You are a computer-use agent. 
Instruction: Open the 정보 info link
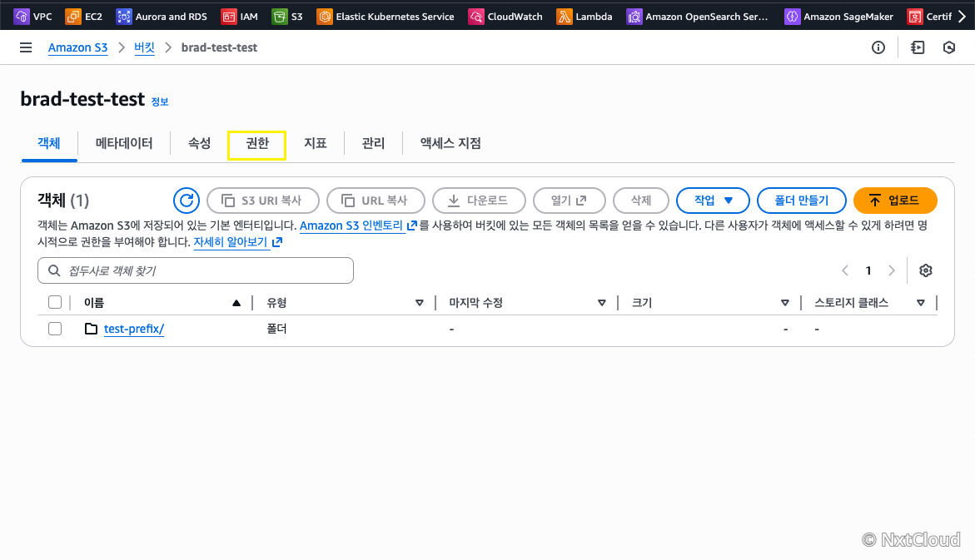(160, 102)
